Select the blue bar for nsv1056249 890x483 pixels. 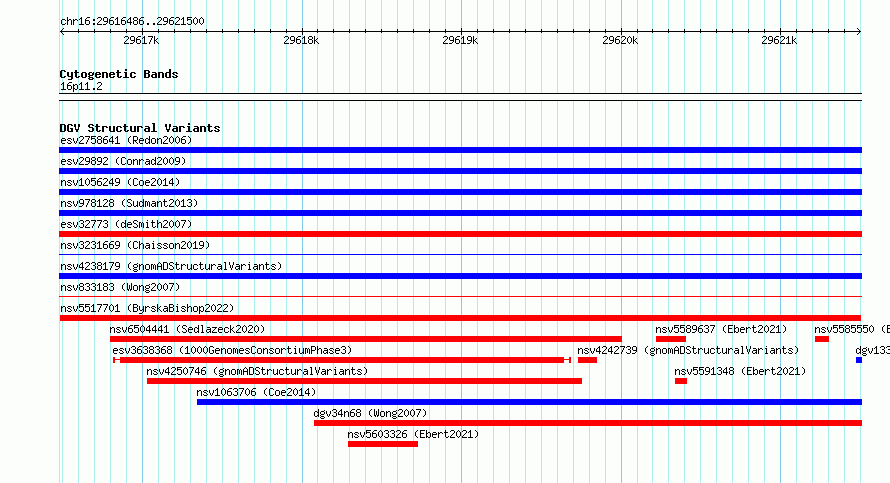pos(460,192)
